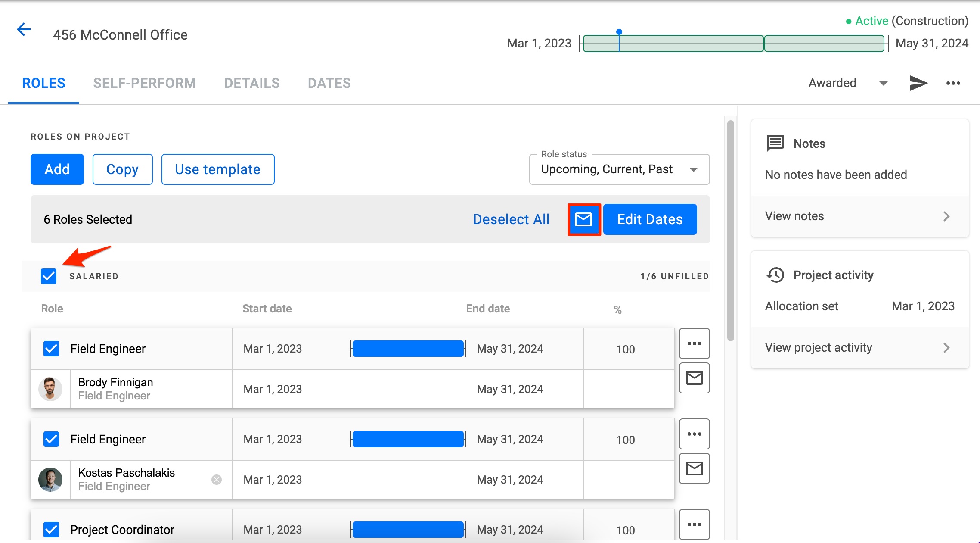The image size is (980, 543).
Task: Remove Kostas Paschalakis using the X icon
Action: [x=217, y=479]
